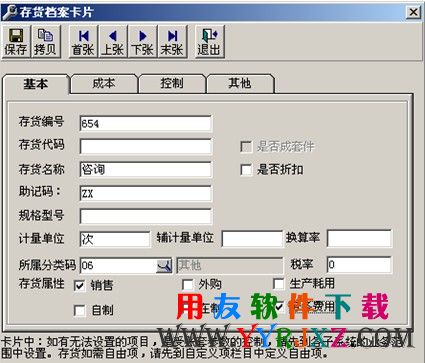The image size is (425, 363).
Task: Click the 保存 (Save) toolbar icon
Action: tap(16, 42)
